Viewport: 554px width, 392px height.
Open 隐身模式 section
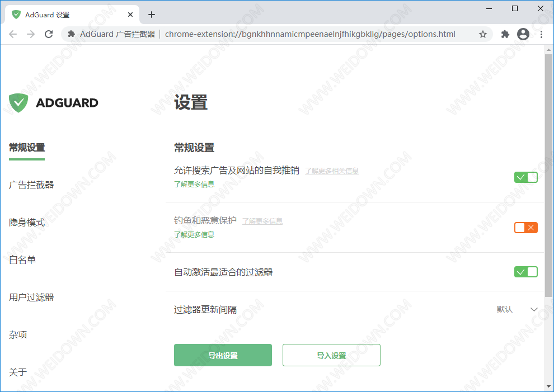(x=27, y=222)
